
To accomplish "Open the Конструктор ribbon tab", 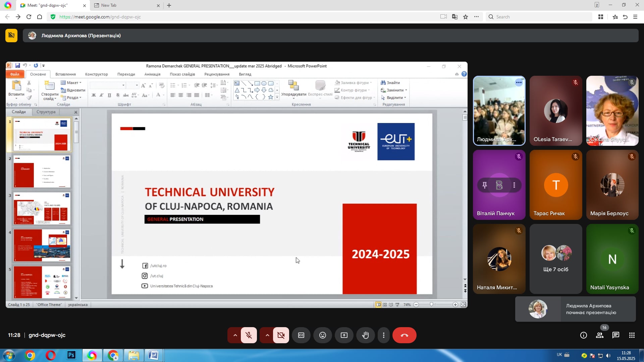I will [97, 74].
